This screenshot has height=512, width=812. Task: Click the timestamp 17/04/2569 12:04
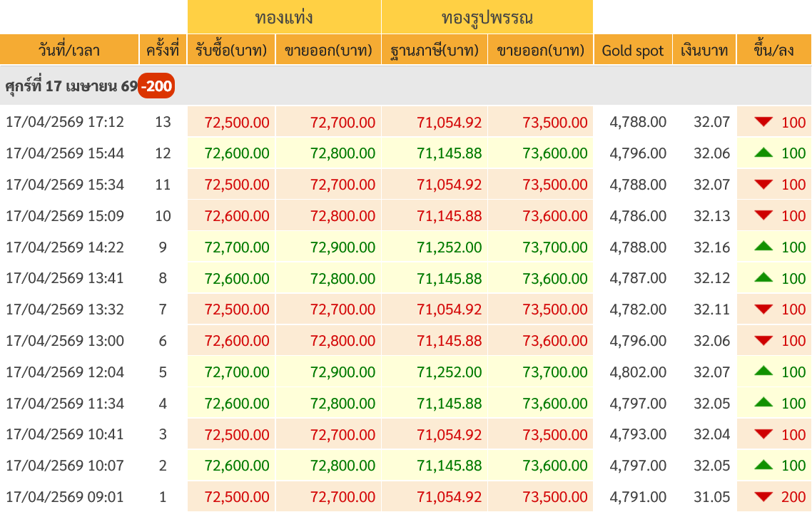coord(65,372)
